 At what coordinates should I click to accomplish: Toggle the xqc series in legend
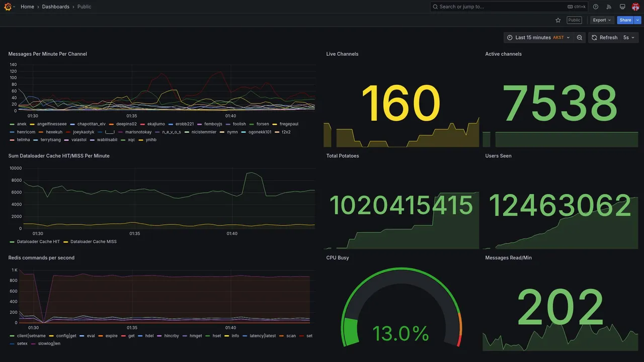(131, 140)
